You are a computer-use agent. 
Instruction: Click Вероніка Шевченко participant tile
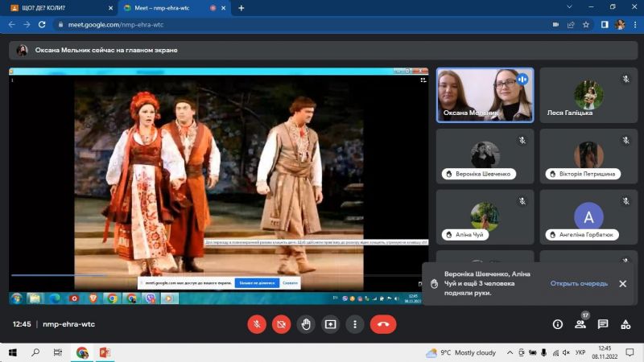tap(485, 156)
